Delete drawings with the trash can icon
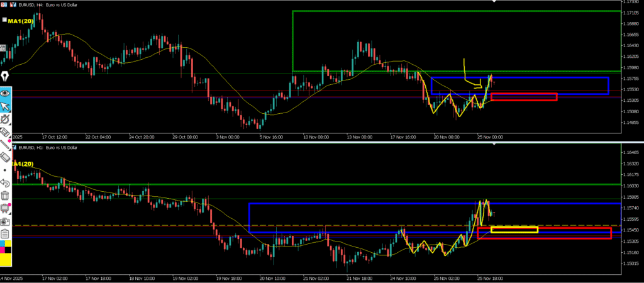This screenshot has width=644, height=283. 5,196
